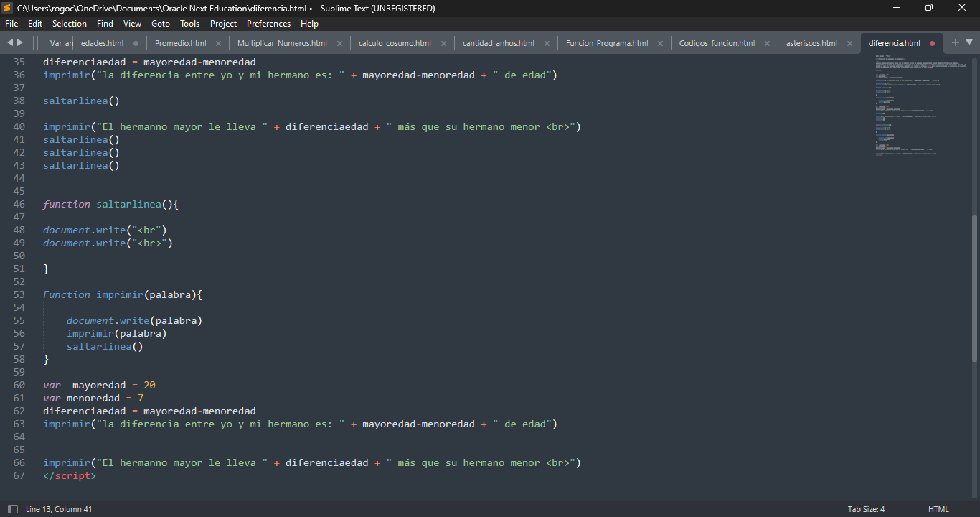Click 'var mayoredad = 20' on line 60

coord(99,385)
